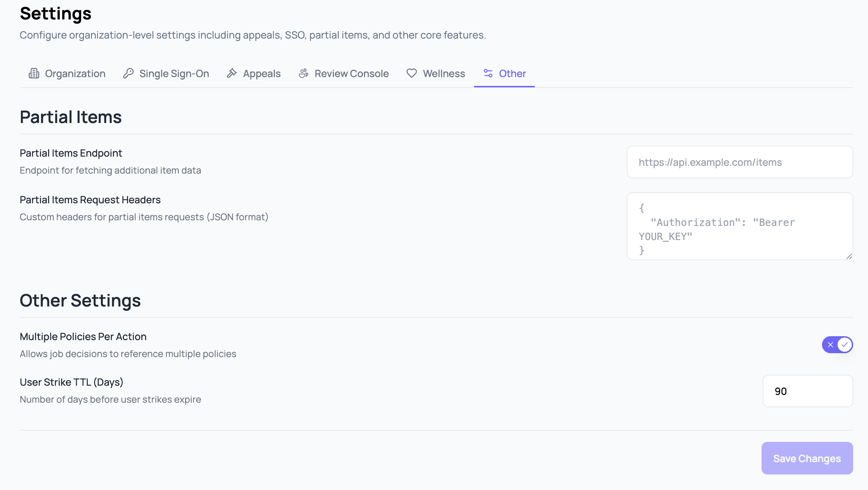Click the Other Settings heading
Screen dimensions: 868x490
(x=80, y=301)
